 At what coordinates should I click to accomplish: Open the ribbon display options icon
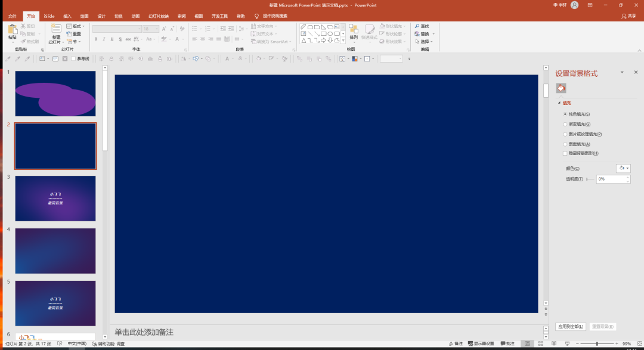pos(590,5)
